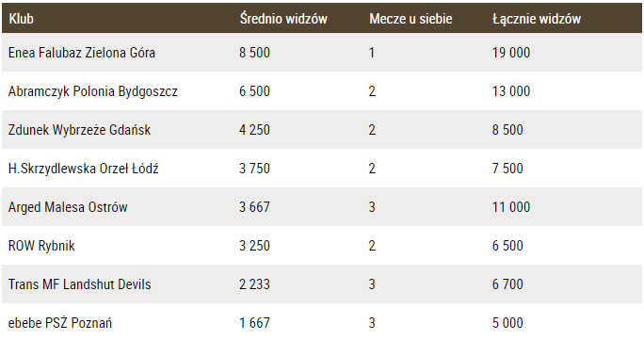The width and height of the screenshot is (644, 340).
Task: Click the Mecze u siebie header
Action: click(x=411, y=19)
